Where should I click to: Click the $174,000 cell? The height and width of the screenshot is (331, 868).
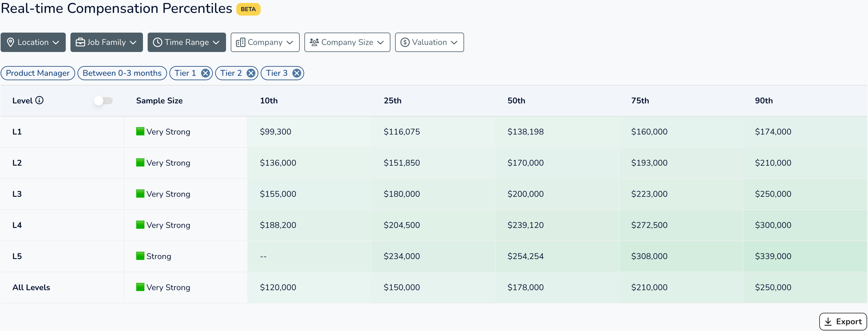pos(805,132)
